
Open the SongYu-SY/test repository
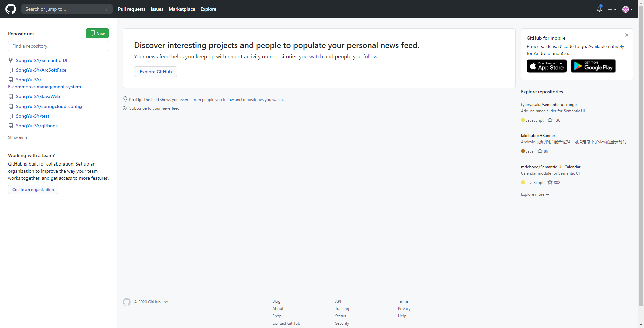coord(33,116)
